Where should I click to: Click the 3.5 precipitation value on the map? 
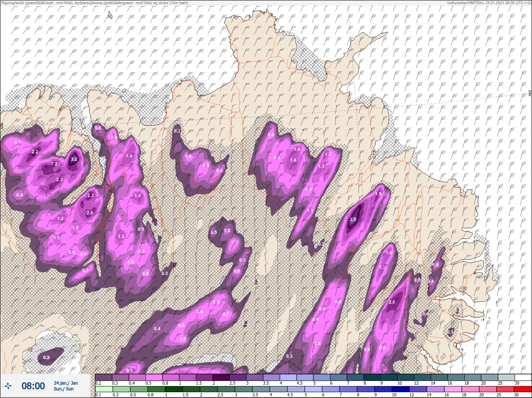(353, 219)
